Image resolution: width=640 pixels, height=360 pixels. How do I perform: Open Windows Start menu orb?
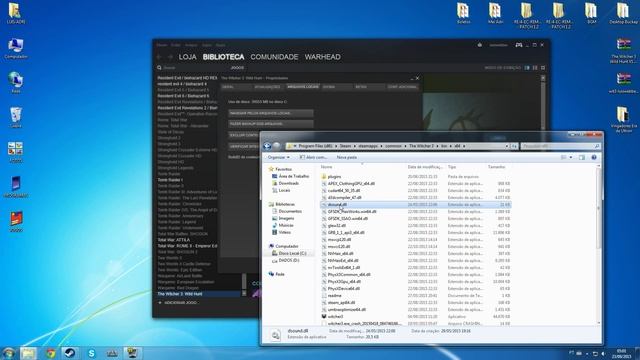click(9, 353)
